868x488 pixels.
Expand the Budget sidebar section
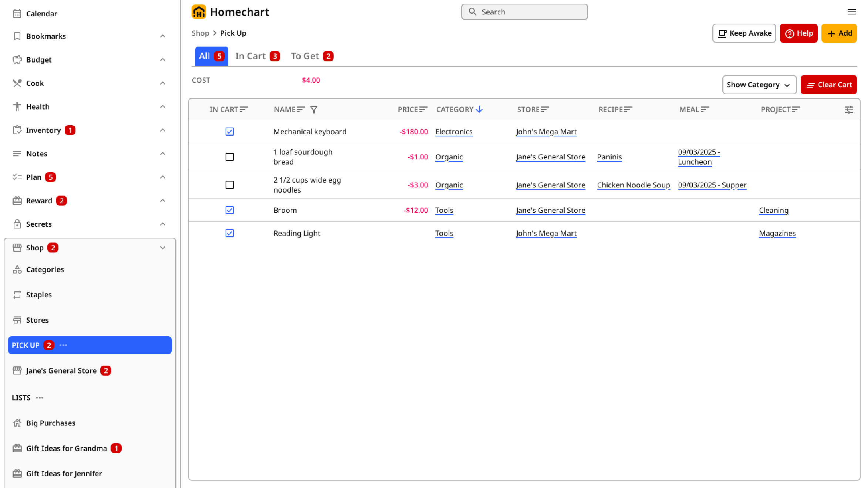tap(163, 60)
